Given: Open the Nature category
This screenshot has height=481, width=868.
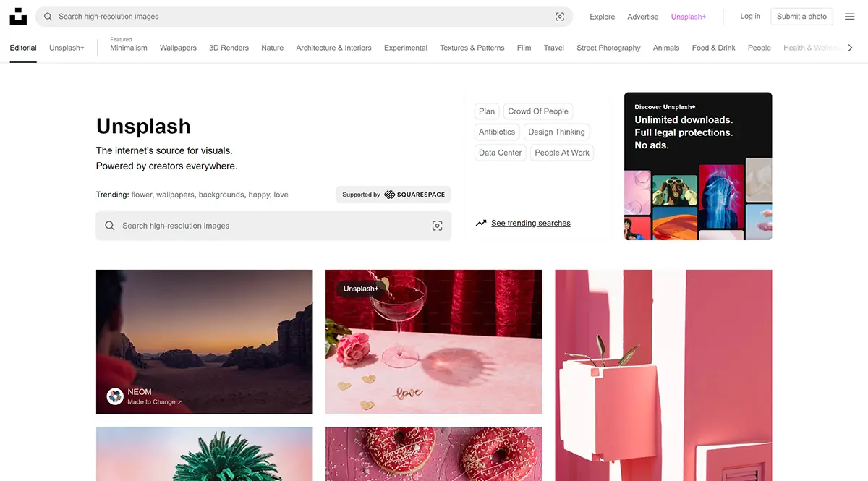Looking at the screenshot, I should tap(273, 48).
